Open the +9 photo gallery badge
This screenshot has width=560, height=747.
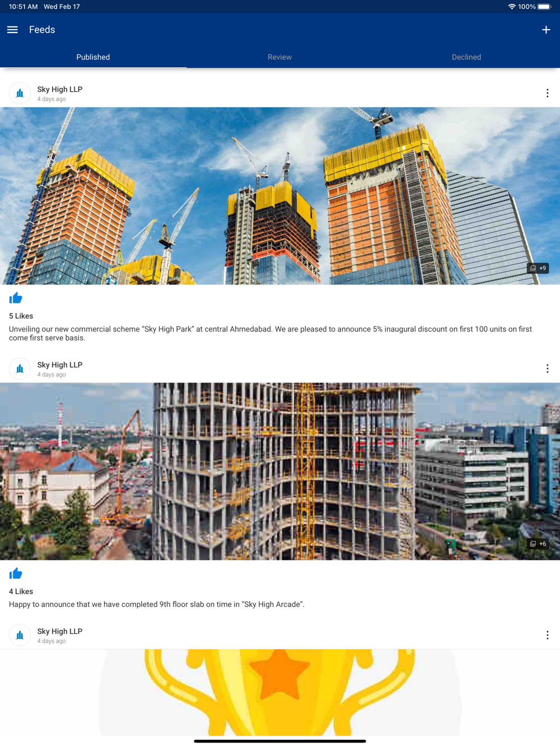(538, 268)
